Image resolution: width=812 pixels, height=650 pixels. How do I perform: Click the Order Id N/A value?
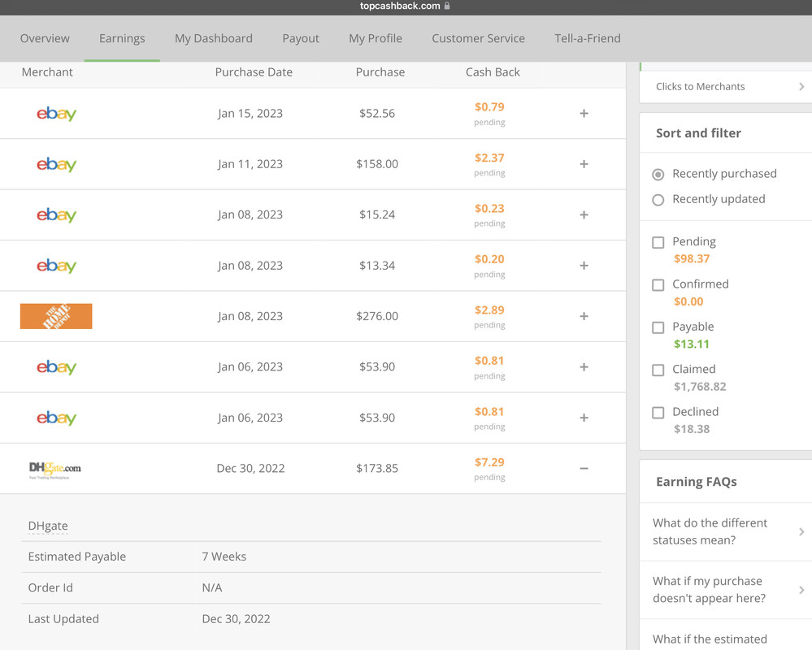[x=212, y=588]
